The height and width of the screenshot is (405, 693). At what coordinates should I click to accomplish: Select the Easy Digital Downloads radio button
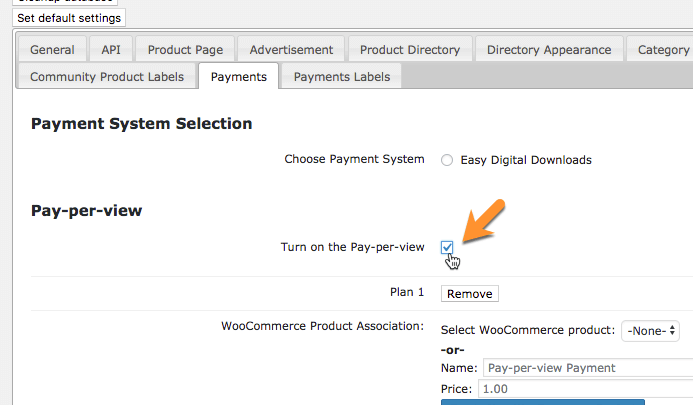pos(447,160)
